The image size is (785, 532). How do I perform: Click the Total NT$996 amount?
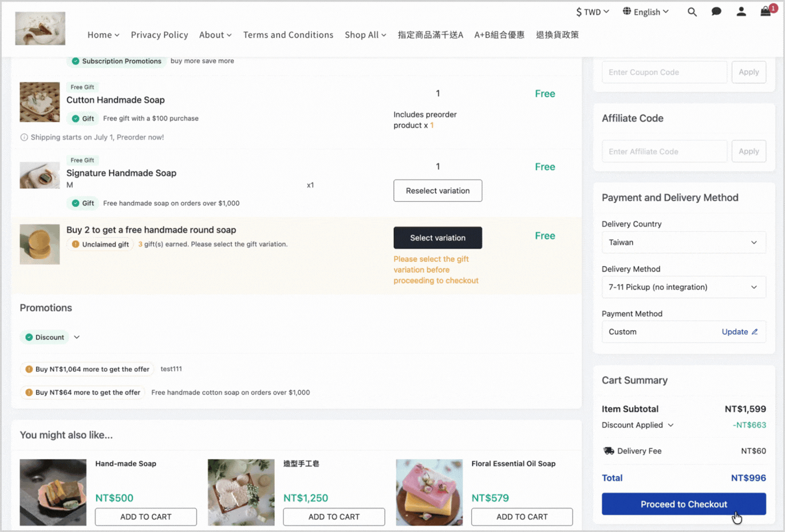tap(748, 478)
